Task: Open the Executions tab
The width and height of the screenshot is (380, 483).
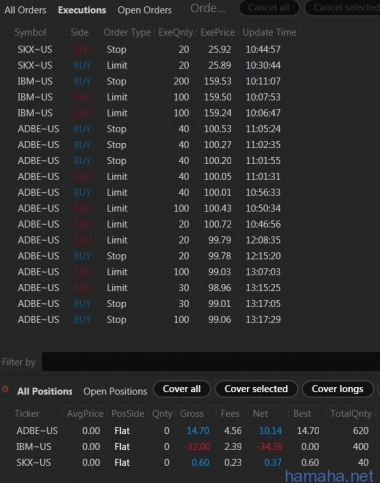Action: tap(82, 10)
